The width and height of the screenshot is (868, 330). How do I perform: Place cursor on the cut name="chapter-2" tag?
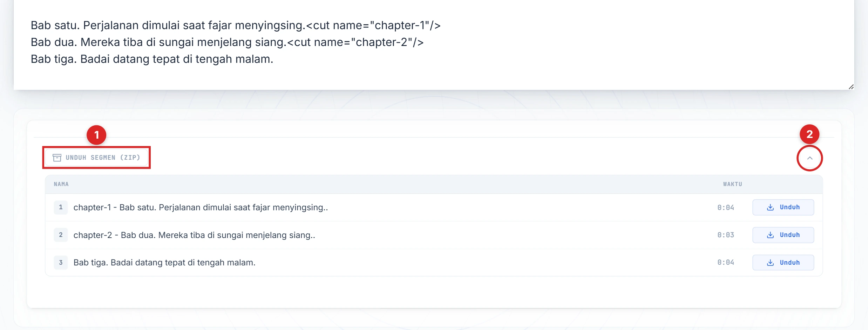pos(355,42)
